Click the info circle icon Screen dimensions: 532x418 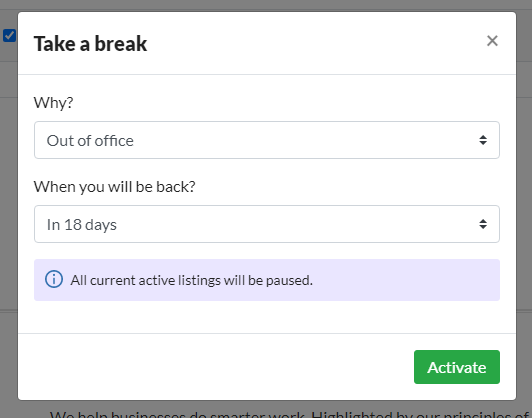tap(54, 280)
